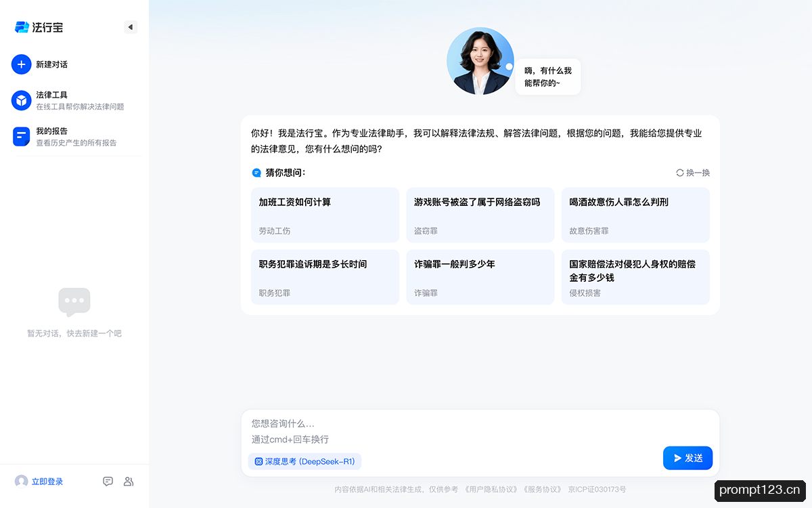Click the 查看历史产生的所有报告 subtitle

(76, 143)
